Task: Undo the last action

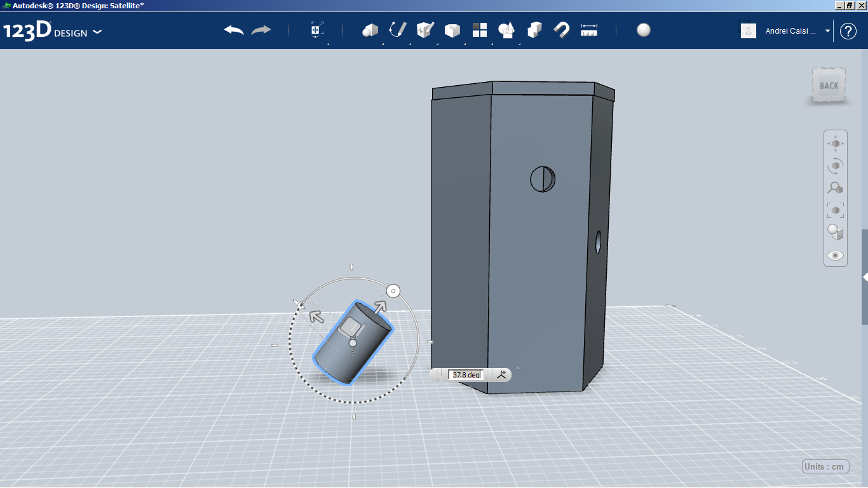Action: pos(234,30)
